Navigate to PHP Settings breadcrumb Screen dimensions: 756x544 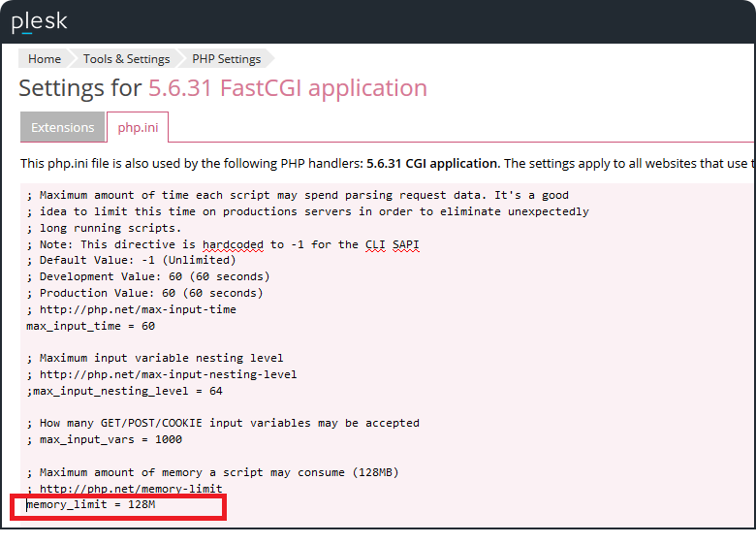(226, 59)
